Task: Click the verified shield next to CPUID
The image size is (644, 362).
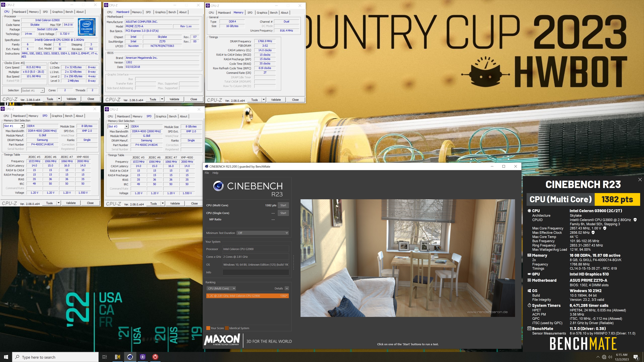Action: (x=635, y=220)
